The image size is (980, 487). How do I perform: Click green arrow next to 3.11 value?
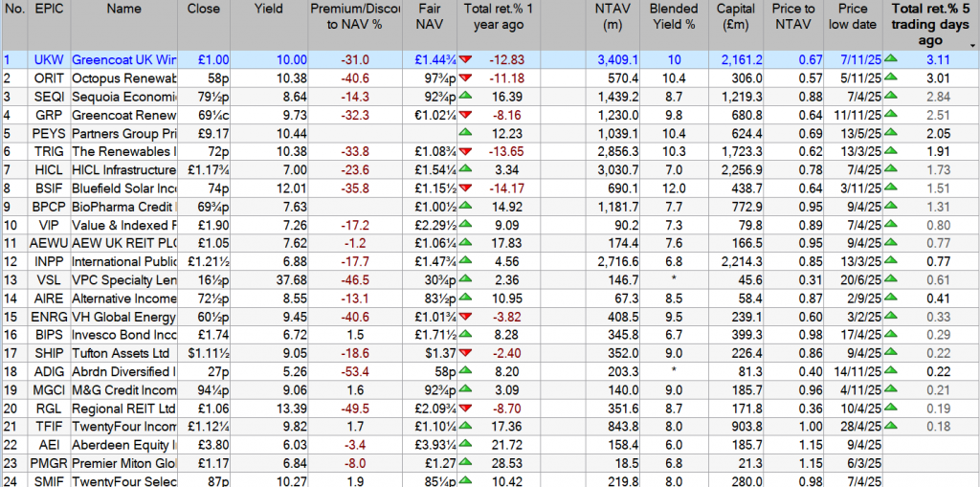pyautogui.click(x=892, y=60)
